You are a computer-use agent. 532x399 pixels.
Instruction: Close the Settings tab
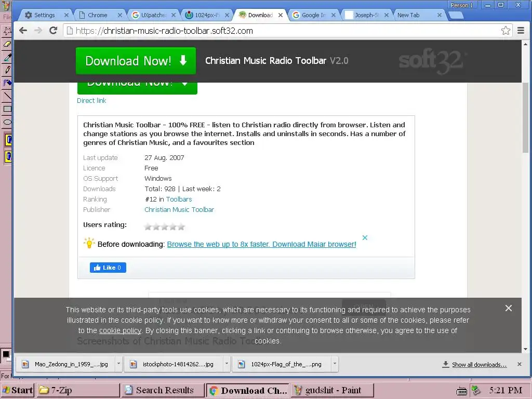(66, 15)
